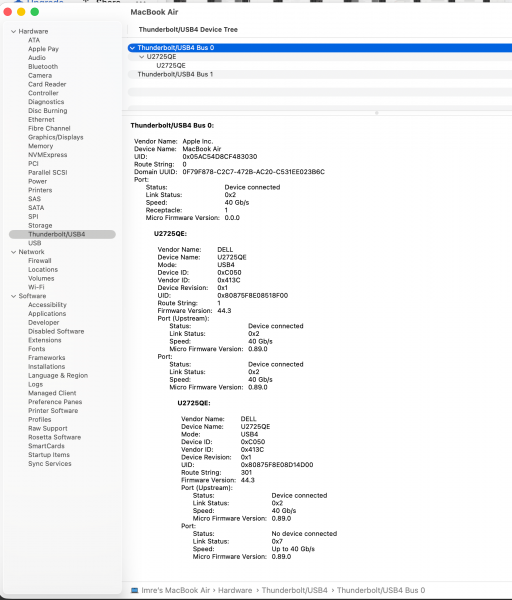Screen dimensions: 512x600
Task: Select Thunderbolt/USB4 in the sidebar
Action: (62, 235)
